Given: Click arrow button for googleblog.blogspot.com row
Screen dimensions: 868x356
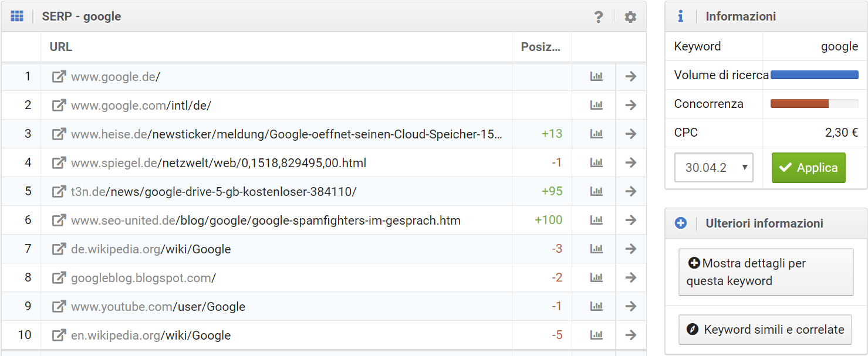Looking at the screenshot, I should 631,277.
